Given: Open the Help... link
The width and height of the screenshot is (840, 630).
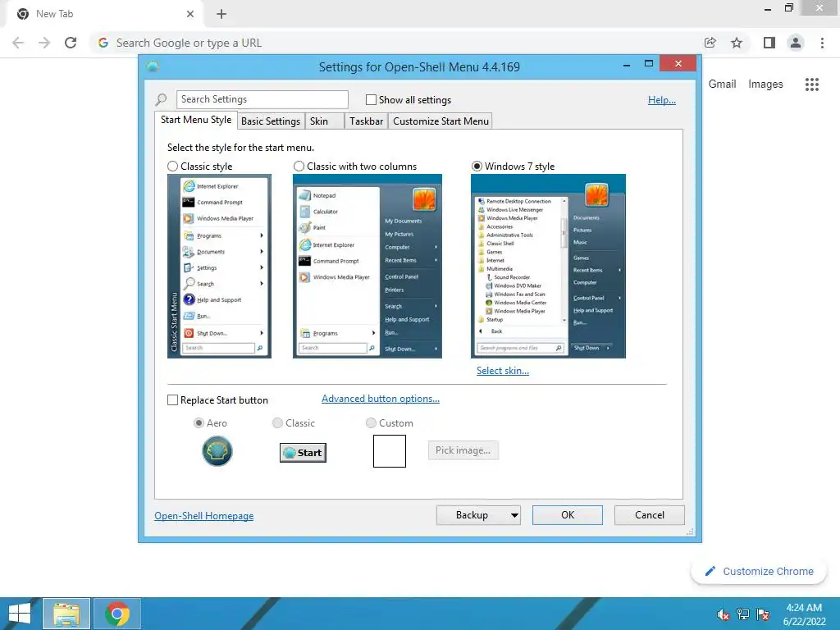Looking at the screenshot, I should click(x=662, y=100).
